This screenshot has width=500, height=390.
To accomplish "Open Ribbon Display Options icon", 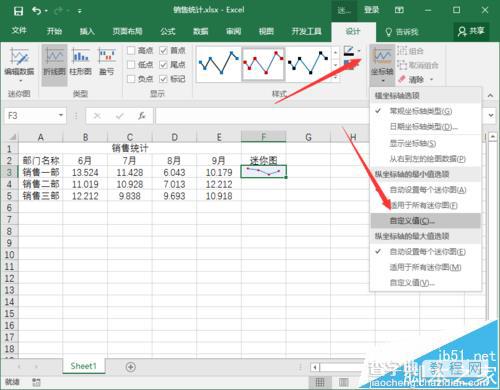I will tap(399, 10).
